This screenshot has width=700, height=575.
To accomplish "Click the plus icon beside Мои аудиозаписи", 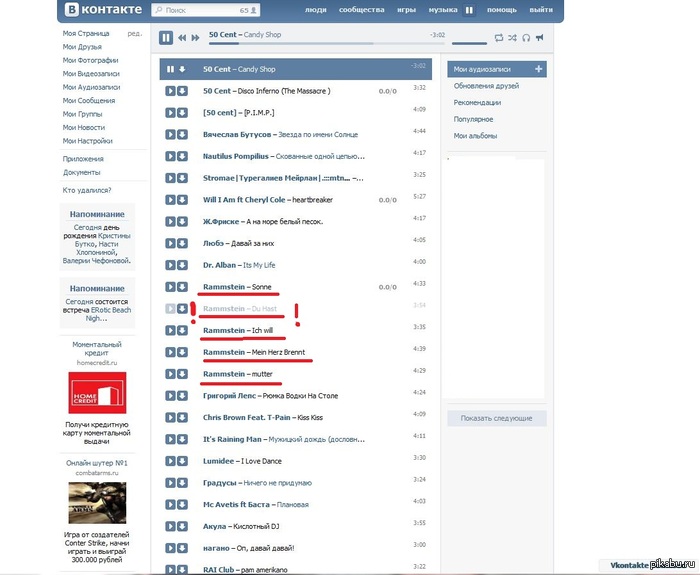I will pos(538,69).
